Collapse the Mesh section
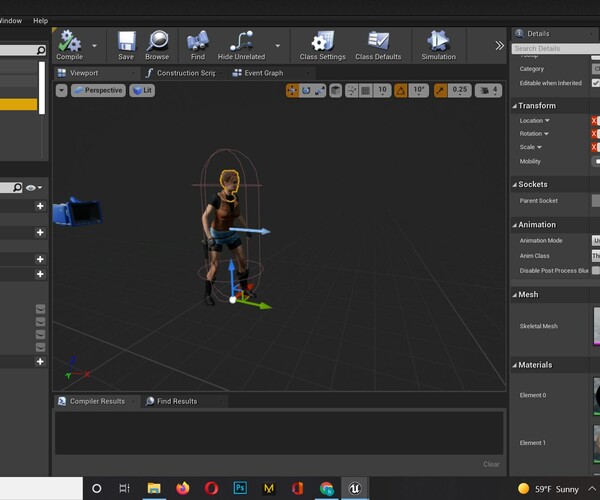The height and width of the screenshot is (500, 600). tap(514, 295)
